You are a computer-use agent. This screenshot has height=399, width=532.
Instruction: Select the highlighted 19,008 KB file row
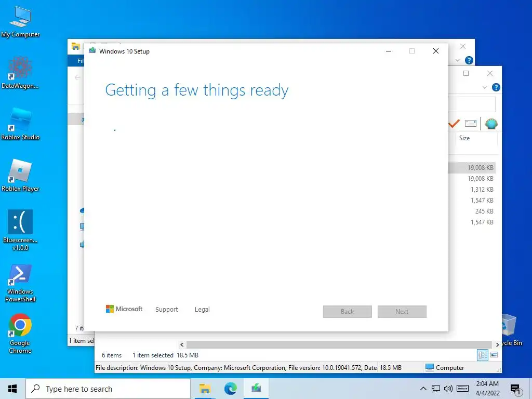point(472,168)
